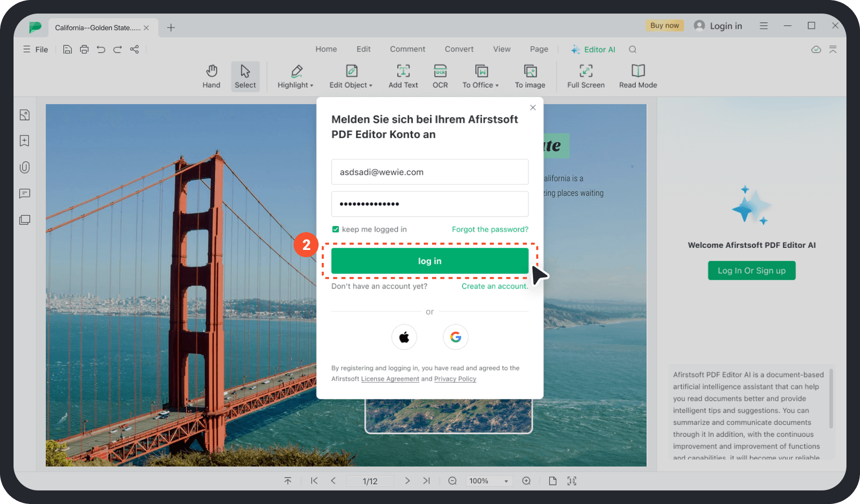The image size is (860, 504).
Task: Click the Log In Or Sign up button
Action: [x=752, y=271]
